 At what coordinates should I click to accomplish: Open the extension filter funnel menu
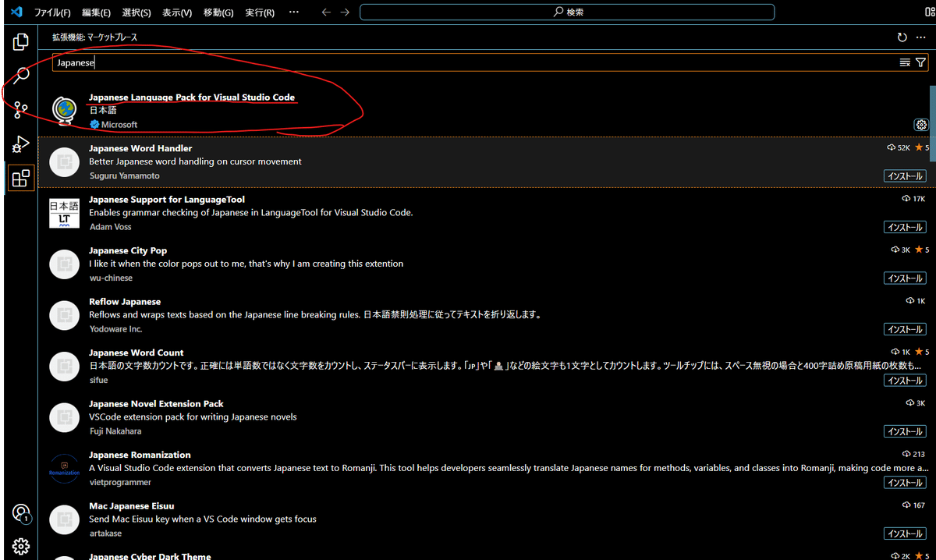tap(920, 62)
